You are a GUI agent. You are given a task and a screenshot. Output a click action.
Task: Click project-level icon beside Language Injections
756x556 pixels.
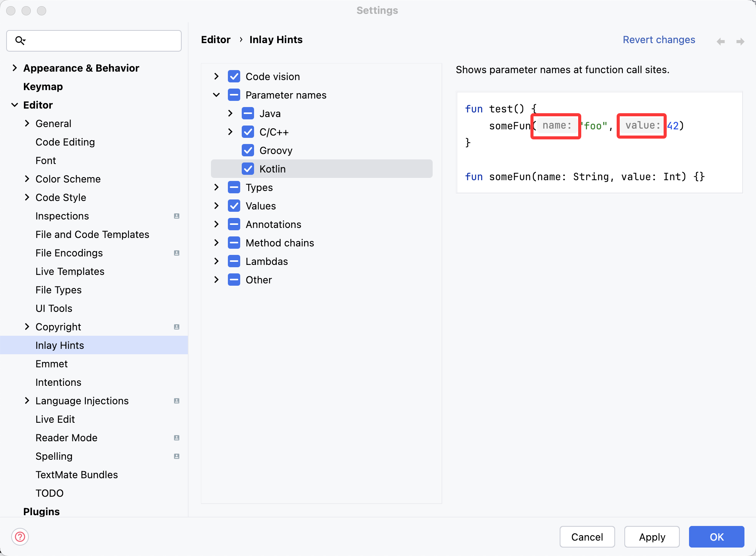(x=177, y=401)
